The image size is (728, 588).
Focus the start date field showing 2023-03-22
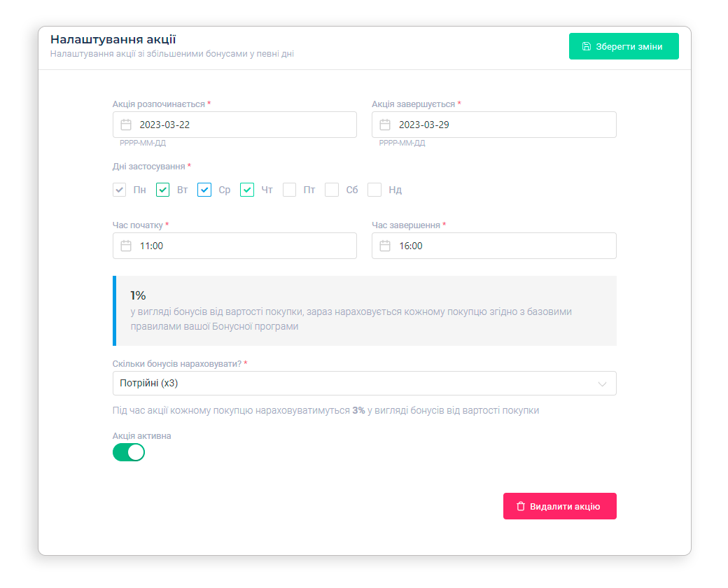tap(238, 125)
